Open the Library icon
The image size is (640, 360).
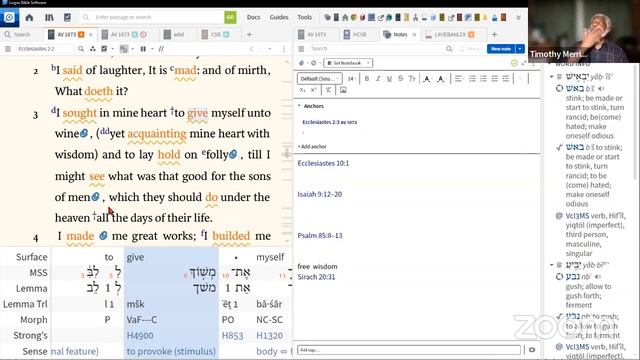click(x=49, y=18)
